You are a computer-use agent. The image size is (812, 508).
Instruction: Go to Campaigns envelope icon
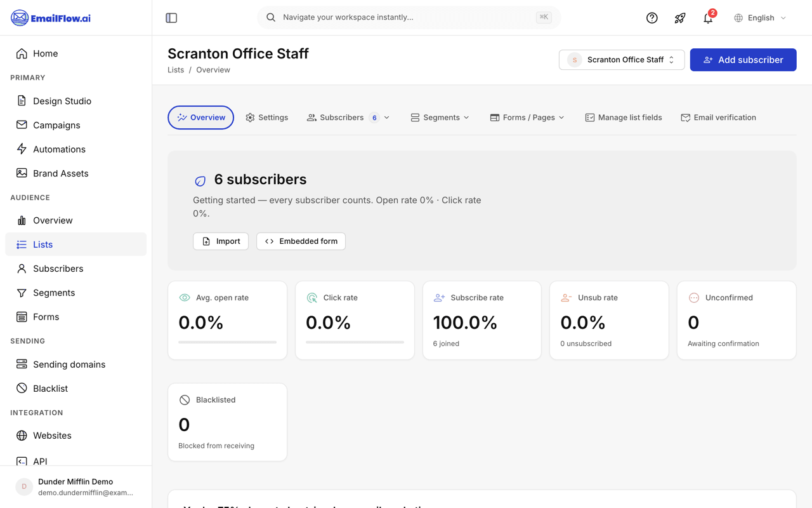click(x=22, y=125)
